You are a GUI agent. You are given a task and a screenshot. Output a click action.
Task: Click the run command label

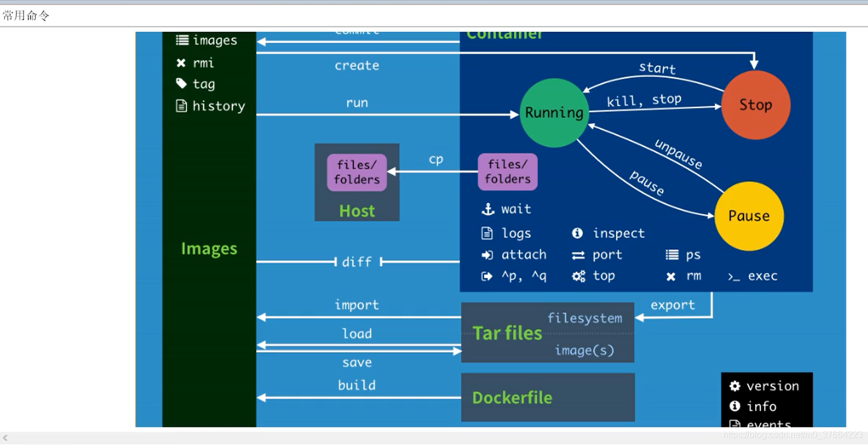[x=357, y=103]
